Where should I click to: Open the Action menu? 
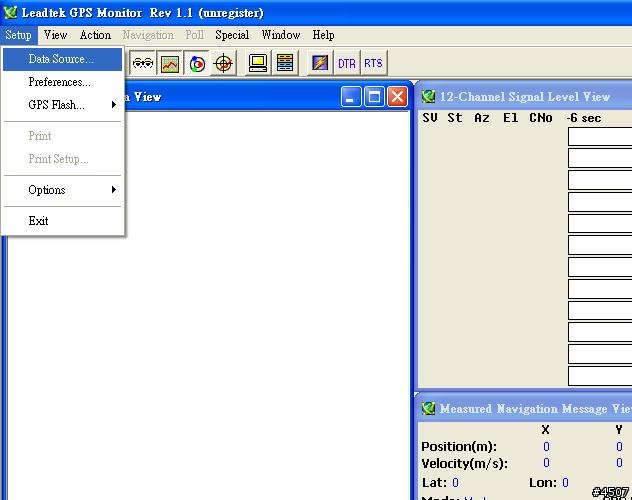coord(95,35)
